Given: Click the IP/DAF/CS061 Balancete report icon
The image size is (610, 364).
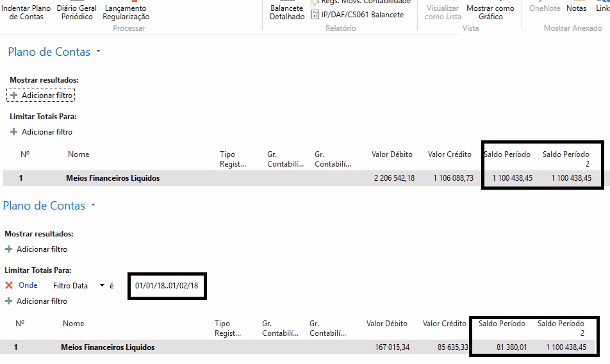Looking at the screenshot, I should [x=315, y=15].
